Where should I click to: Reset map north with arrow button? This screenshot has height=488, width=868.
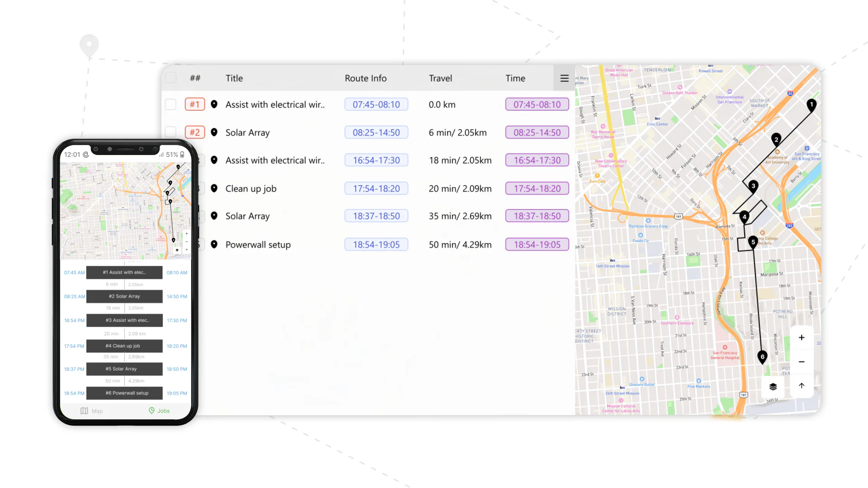tap(802, 386)
